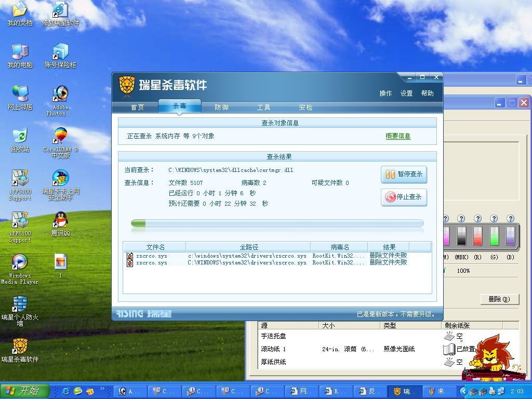This screenshot has width=532, height=399.
Task: Open iPF6100 Support shortcut
Action: point(20,227)
